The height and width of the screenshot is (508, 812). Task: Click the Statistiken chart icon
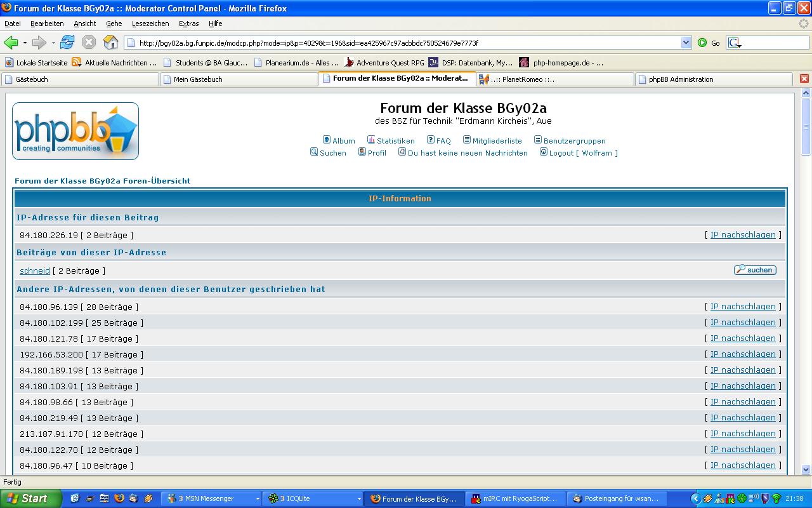pyautogui.click(x=371, y=140)
